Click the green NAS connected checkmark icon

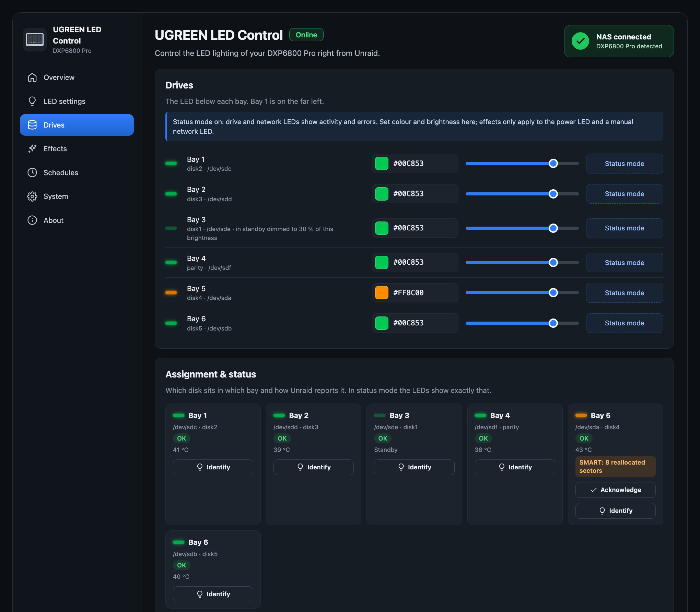(x=580, y=41)
